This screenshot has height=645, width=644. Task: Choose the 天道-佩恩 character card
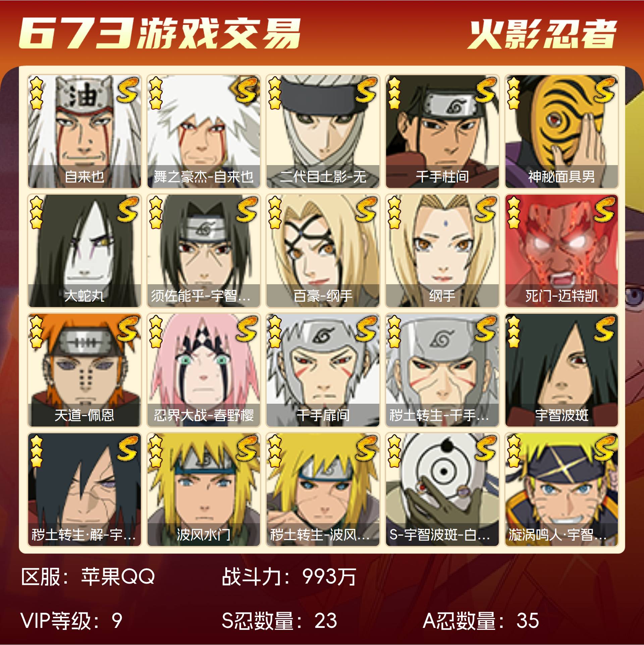point(84,370)
